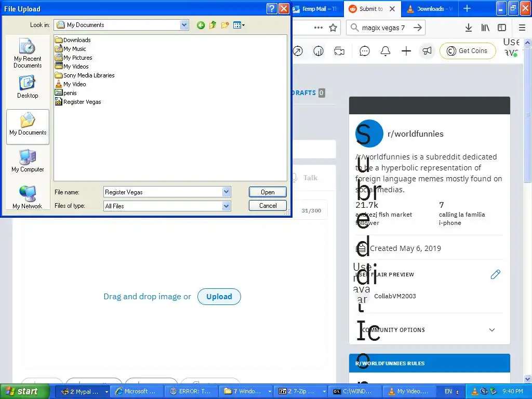Viewport: 532px width, 399px height.
Task: Open the 7-Zip taskbar group
Action: pyautogui.click(x=302, y=391)
